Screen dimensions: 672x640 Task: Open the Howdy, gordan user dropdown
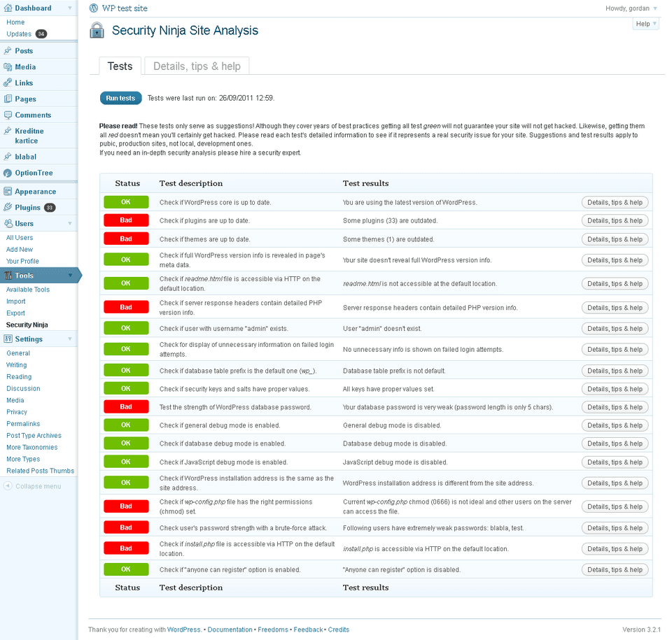631,8
